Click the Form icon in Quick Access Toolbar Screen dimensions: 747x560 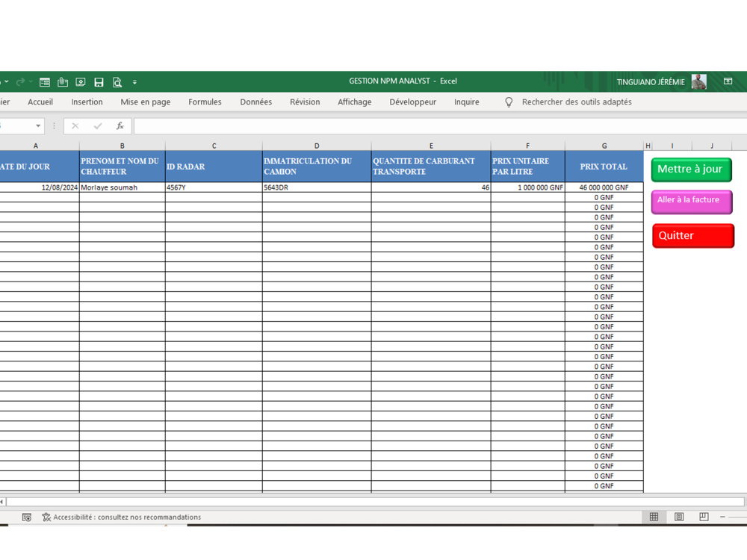45,82
